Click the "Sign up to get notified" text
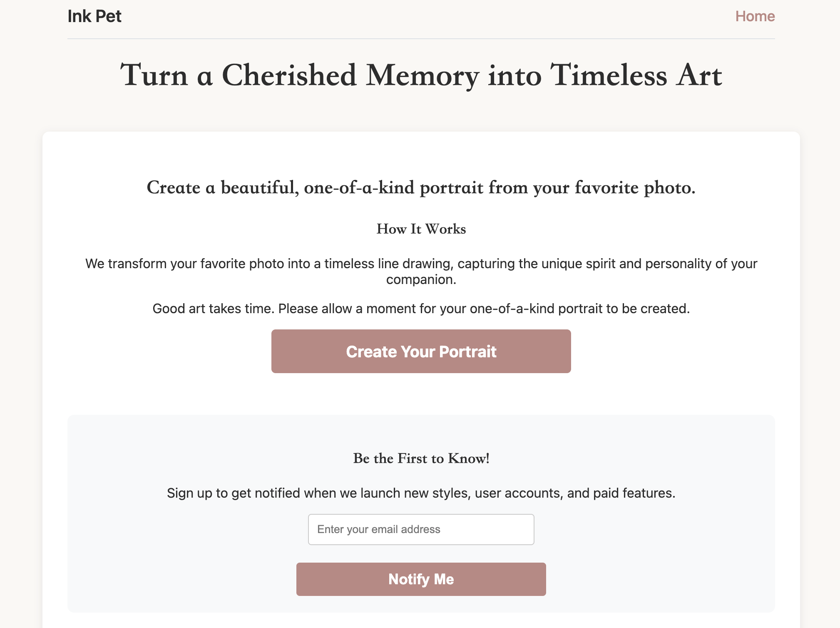Screen dimensions: 840x628 [421, 493]
